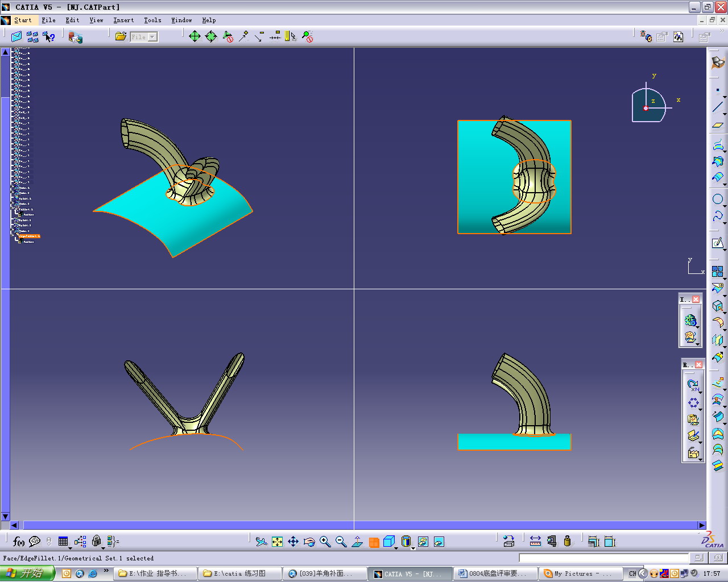Click the Swap Visible Space icon
This screenshot has width=728, height=582.
pyautogui.click(x=439, y=542)
